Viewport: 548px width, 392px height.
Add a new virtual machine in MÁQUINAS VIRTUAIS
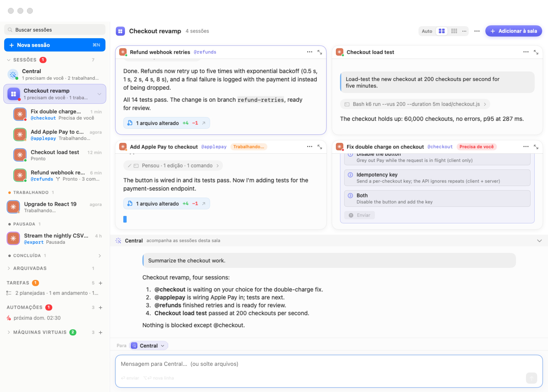coord(101,332)
